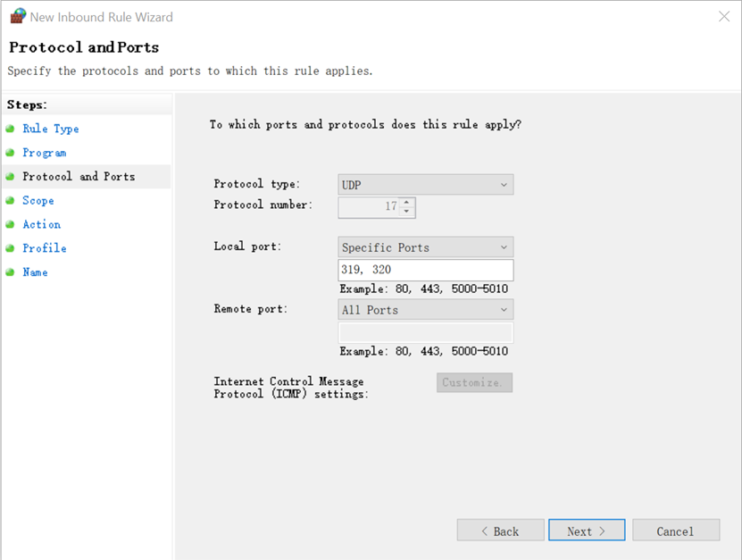The width and height of the screenshot is (742, 560).
Task: Click the green bullet beside Action
Action: (10, 224)
